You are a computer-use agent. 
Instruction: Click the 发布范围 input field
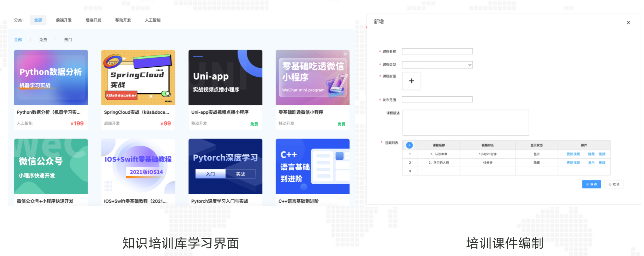[437, 100]
